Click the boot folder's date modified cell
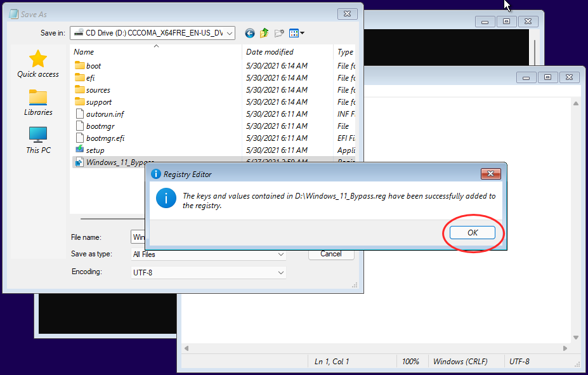 tap(277, 65)
